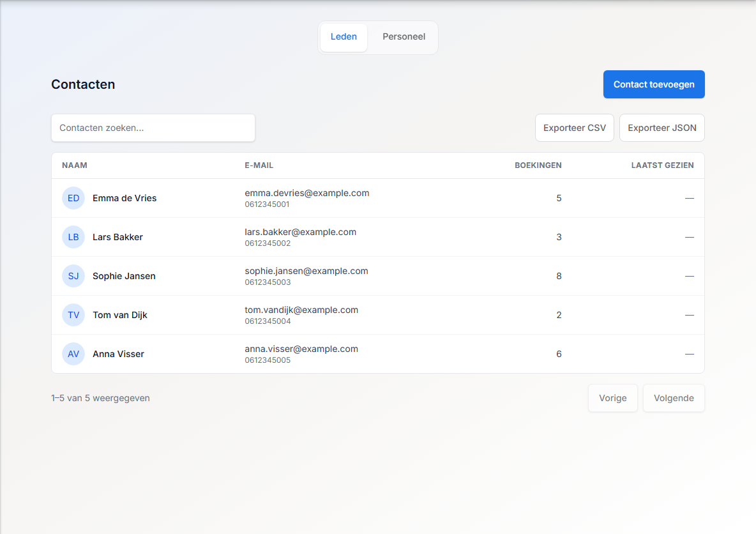756x534 pixels.
Task: Select the name Emma de Vries
Action: point(125,198)
